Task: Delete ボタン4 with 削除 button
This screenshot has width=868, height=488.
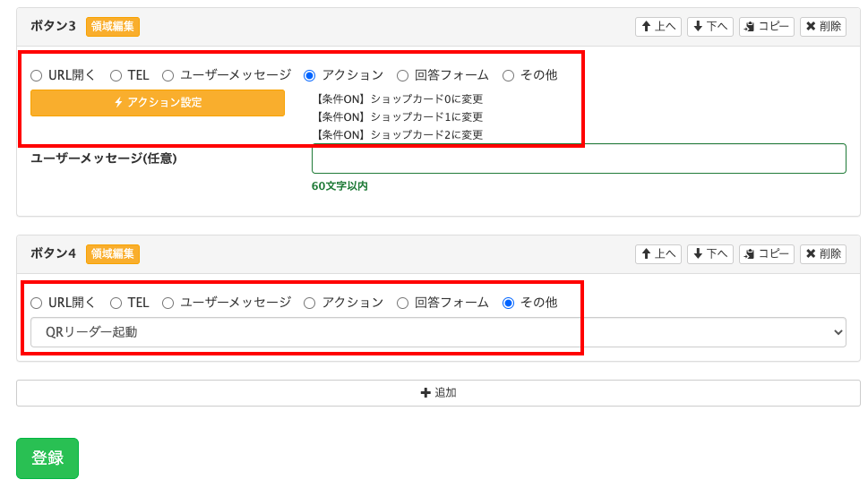Action: [823, 254]
